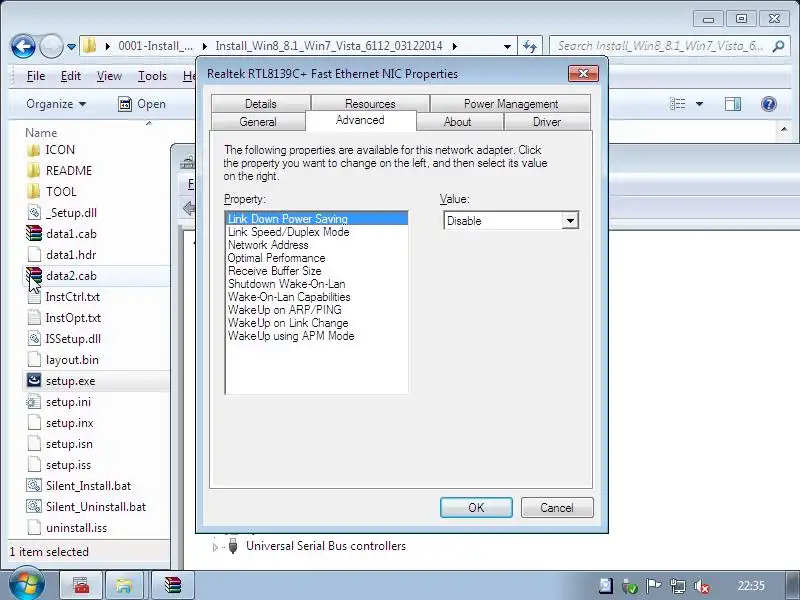Click the refresh icon beside address bar
Viewport: 800px width, 600px height.
tap(530, 46)
